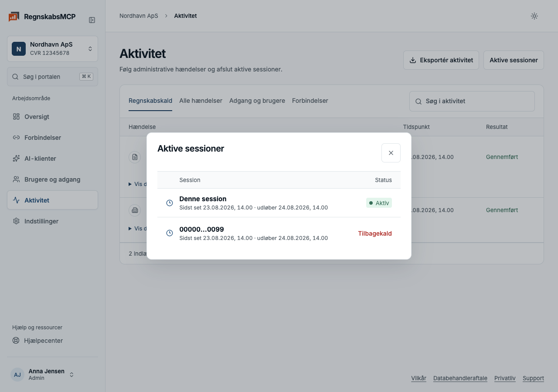Open Brugere og adgang page

pyautogui.click(x=52, y=179)
